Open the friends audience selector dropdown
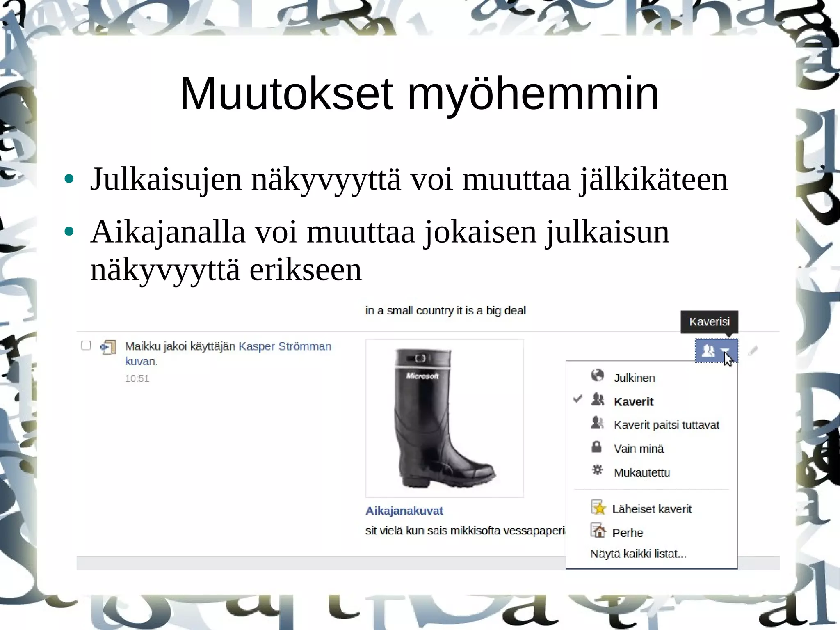Screen dimensions: 840x630 (x=716, y=351)
